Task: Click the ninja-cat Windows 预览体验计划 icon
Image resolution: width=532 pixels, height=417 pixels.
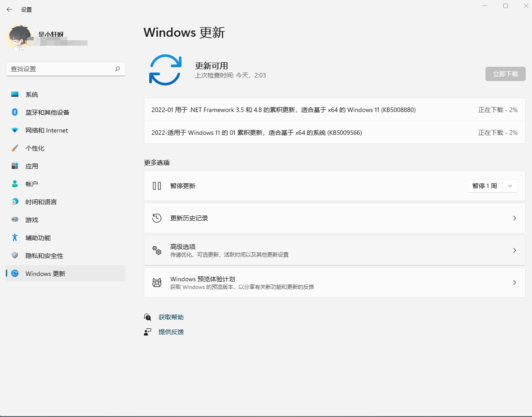Action: click(x=156, y=283)
